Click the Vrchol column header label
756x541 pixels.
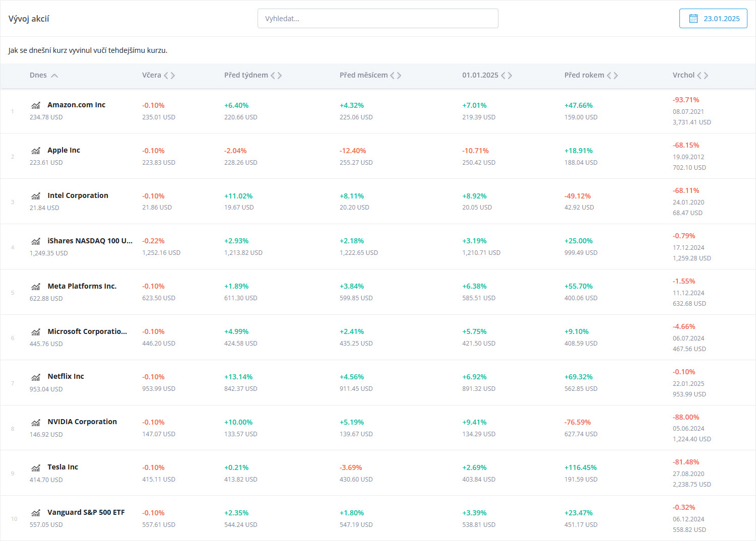[x=683, y=75]
